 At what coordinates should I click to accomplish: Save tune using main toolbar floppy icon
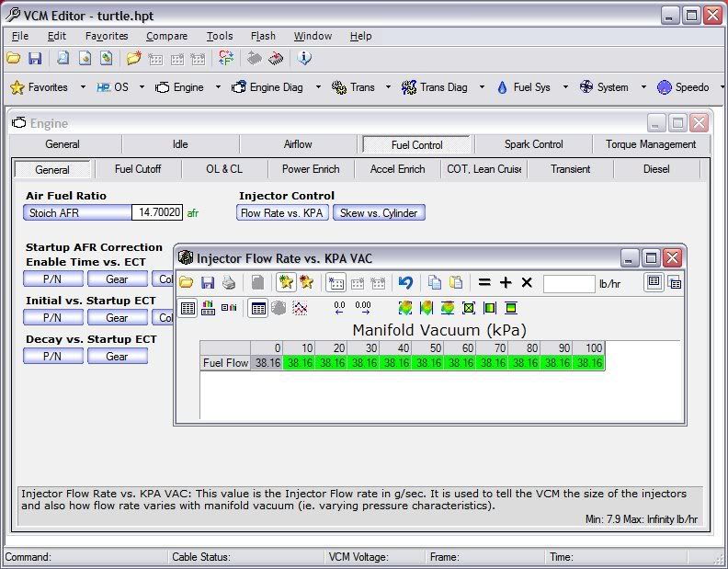coord(35,58)
